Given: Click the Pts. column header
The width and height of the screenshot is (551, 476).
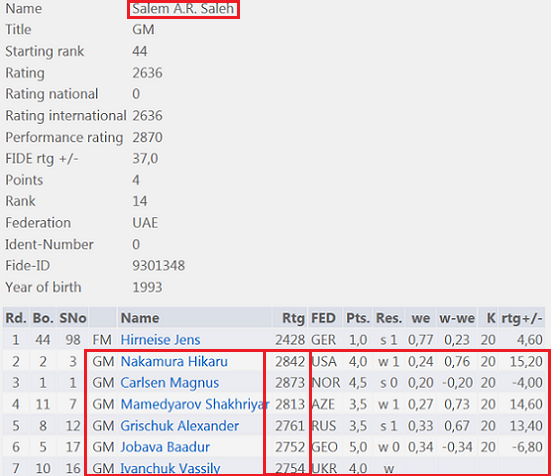Looking at the screenshot, I should (x=358, y=318).
